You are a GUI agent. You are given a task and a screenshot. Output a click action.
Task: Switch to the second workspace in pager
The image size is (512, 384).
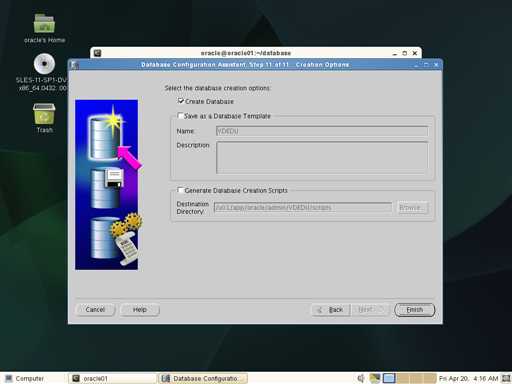pos(403,378)
